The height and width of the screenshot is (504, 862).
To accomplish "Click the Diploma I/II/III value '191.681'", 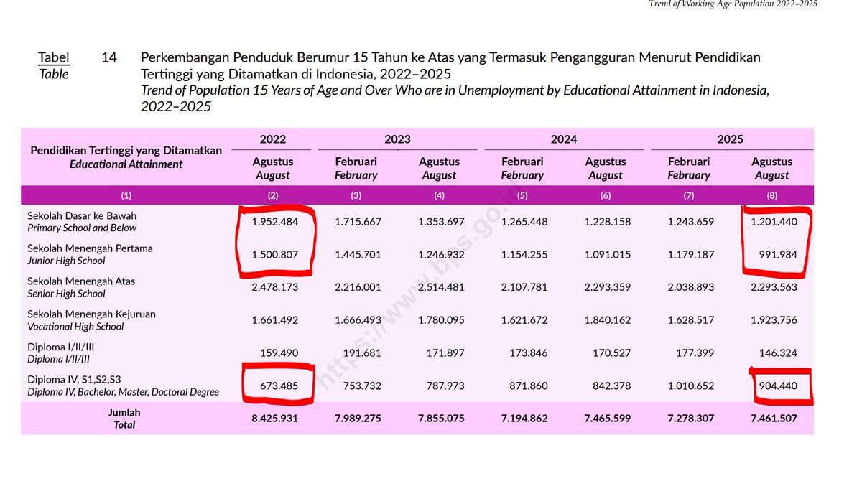I will pos(363,353).
